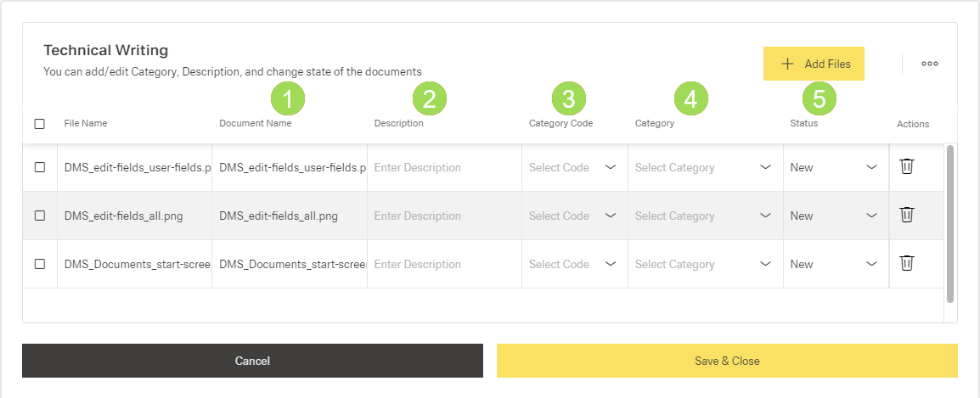Click the Save & Close button
The image size is (980, 398).
[x=727, y=361]
